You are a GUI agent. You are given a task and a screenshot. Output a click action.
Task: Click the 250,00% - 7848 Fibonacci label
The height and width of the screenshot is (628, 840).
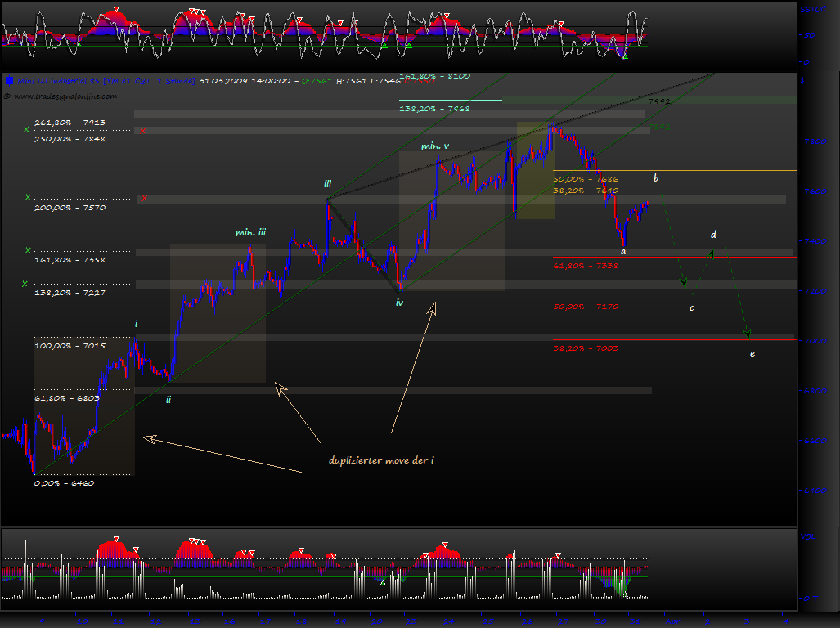click(x=70, y=139)
